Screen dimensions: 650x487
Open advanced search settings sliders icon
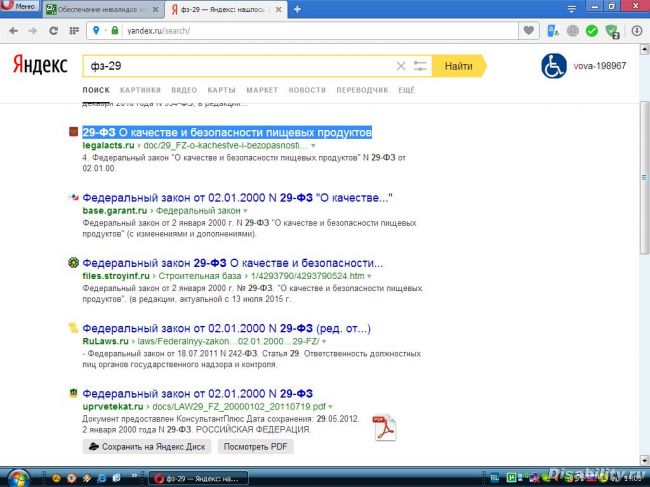pos(420,66)
